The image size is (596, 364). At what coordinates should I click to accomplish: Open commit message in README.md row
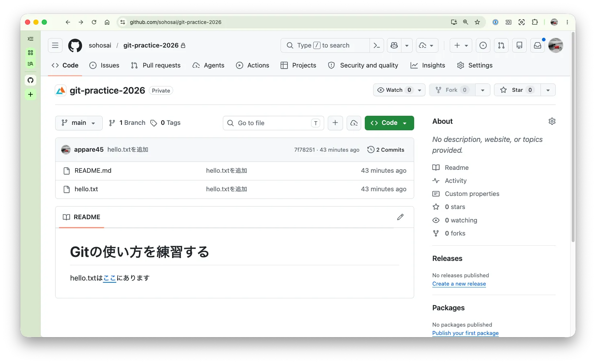point(226,171)
